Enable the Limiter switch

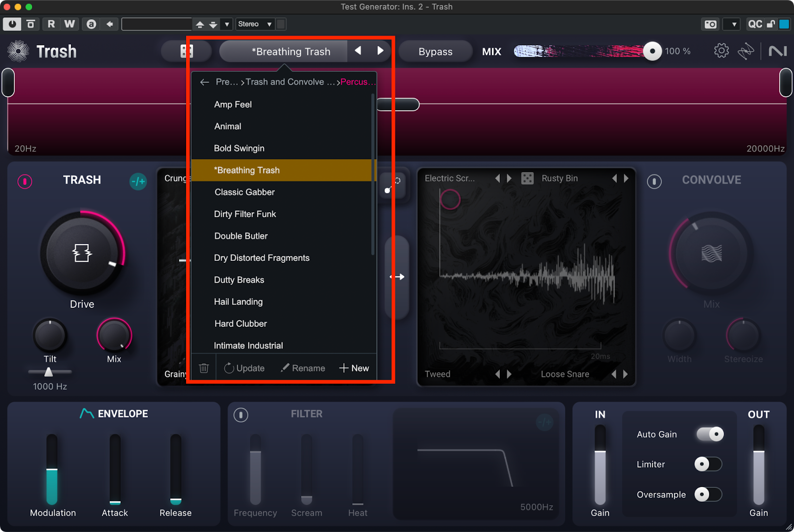point(708,464)
